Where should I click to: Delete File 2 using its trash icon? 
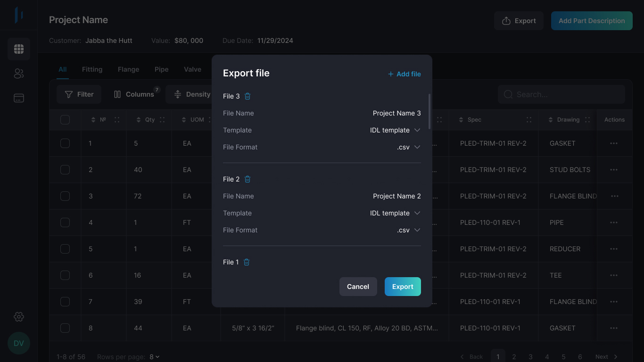[x=247, y=179]
